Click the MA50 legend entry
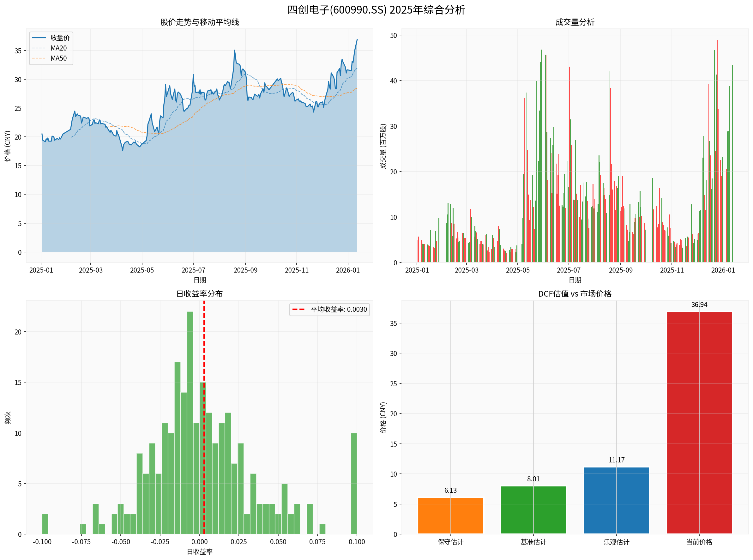 point(58,58)
